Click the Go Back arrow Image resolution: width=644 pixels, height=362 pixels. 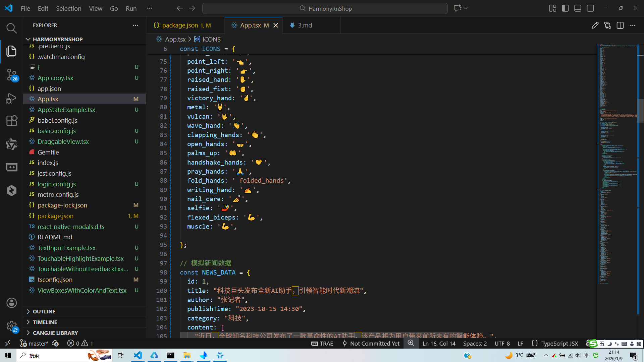click(x=180, y=8)
